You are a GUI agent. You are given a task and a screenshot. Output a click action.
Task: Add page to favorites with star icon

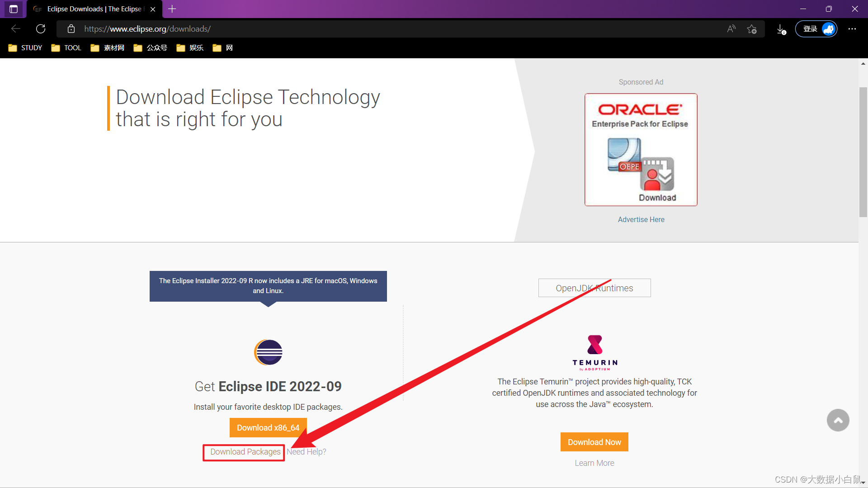click(x=752, y=29)
